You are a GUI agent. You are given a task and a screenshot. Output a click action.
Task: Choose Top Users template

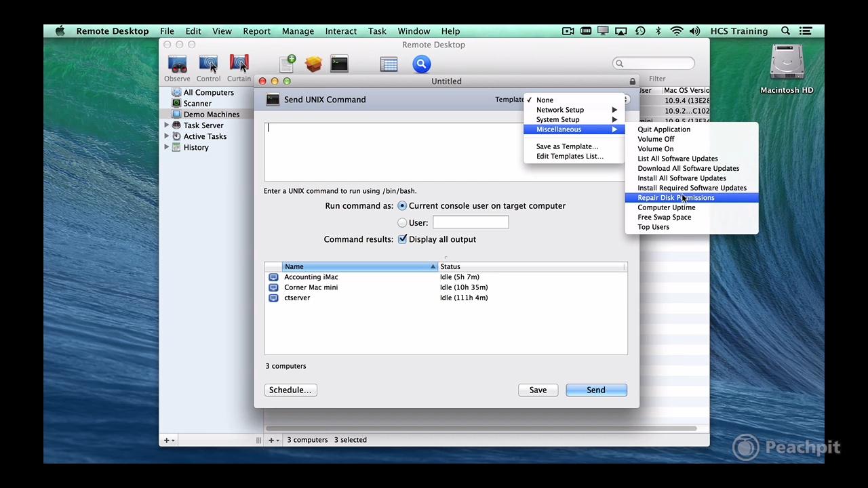pos(692,227)
